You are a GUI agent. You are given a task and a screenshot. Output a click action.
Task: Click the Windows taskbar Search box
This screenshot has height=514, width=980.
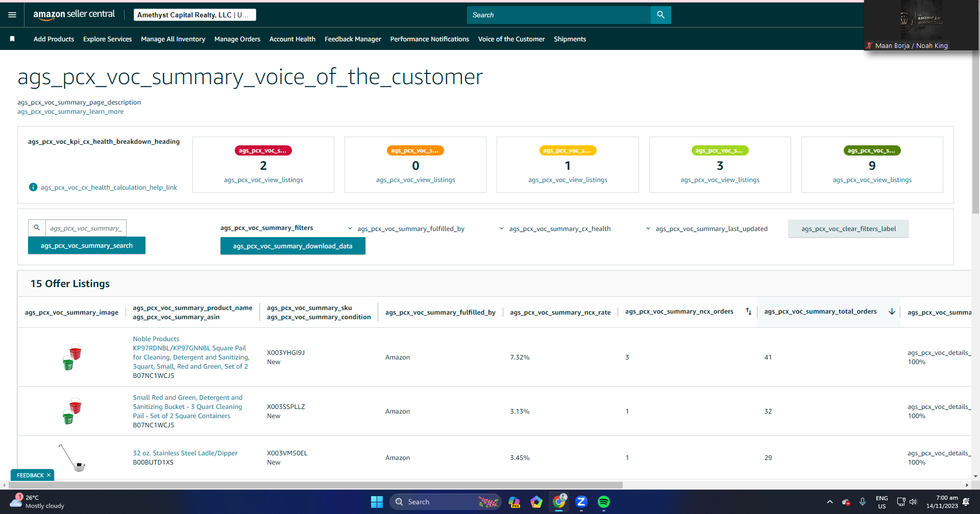(x=445, y=502)
